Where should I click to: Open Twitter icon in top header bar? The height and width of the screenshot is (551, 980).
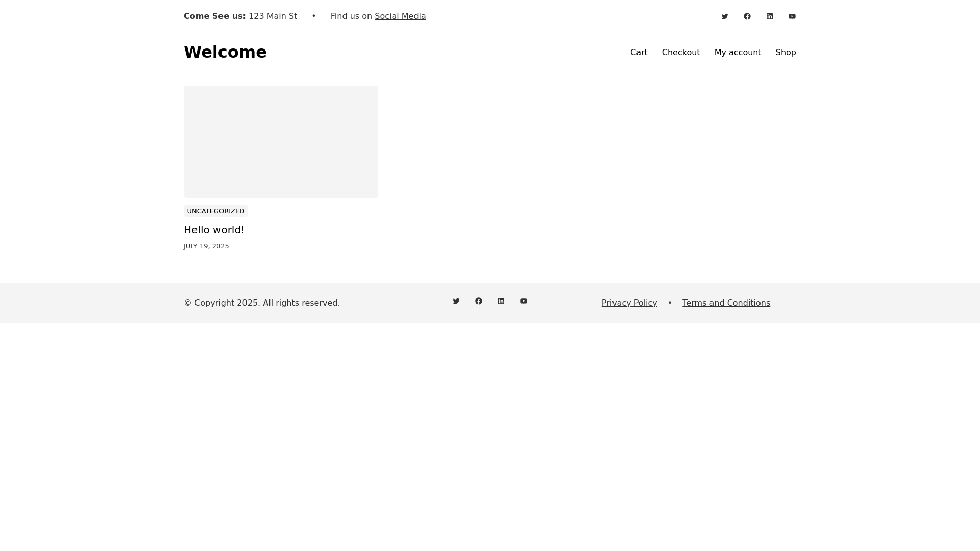tap(725, 16)
